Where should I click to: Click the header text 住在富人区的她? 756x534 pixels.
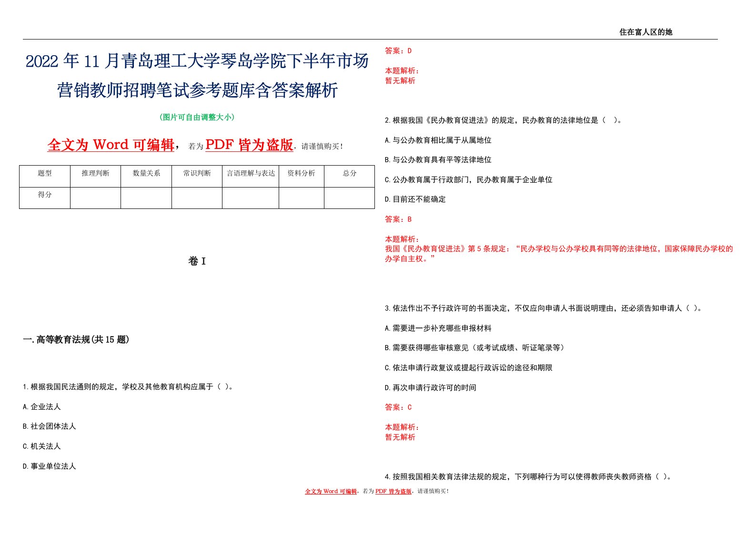point(645,32)
